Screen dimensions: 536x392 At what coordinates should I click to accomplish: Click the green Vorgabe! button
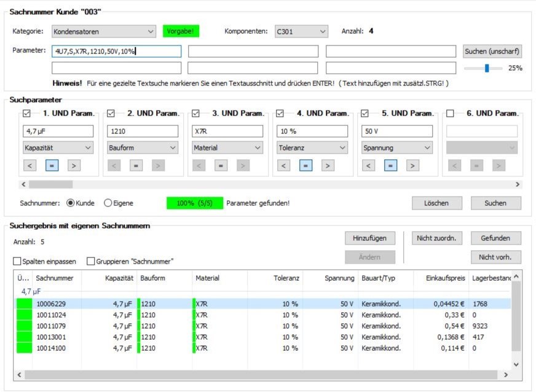[181, 31]
